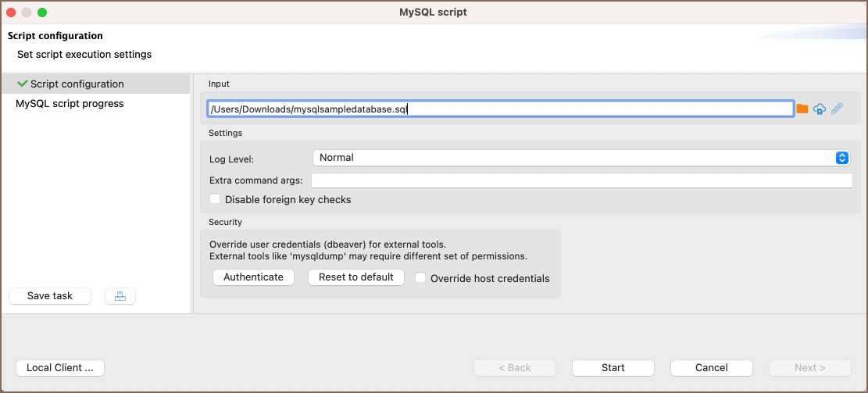Screen dimensions: 868x393
Task: Click the Extra command args field
Action: pyautogui.click(x=581, y=180)
